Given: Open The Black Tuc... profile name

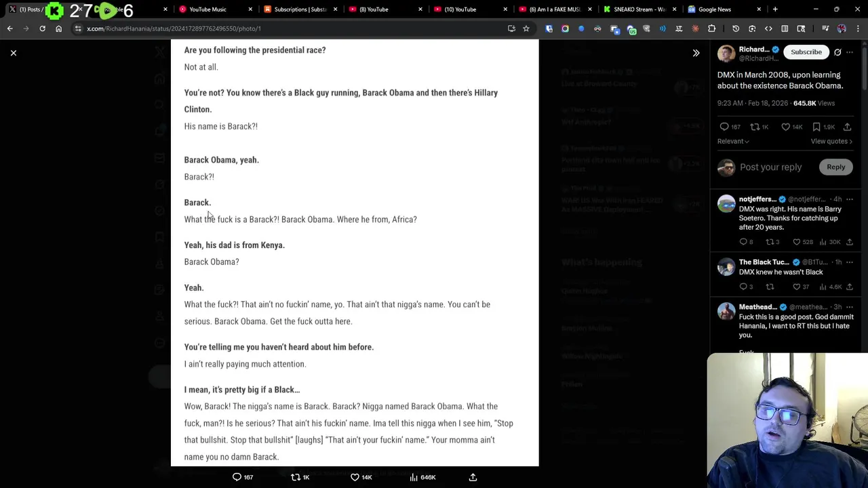Looking at the screenshot, I should (x=764, y=262).
